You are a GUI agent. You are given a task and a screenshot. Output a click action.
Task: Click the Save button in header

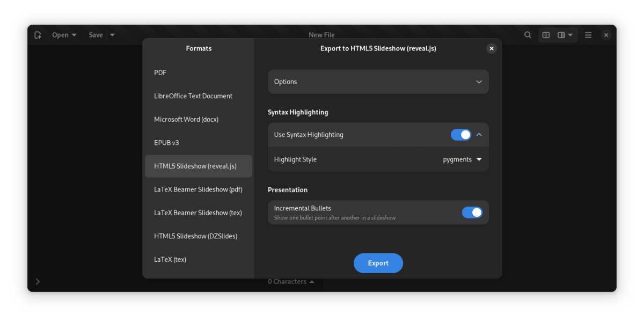pyautogui.click(x=96, y=35)
